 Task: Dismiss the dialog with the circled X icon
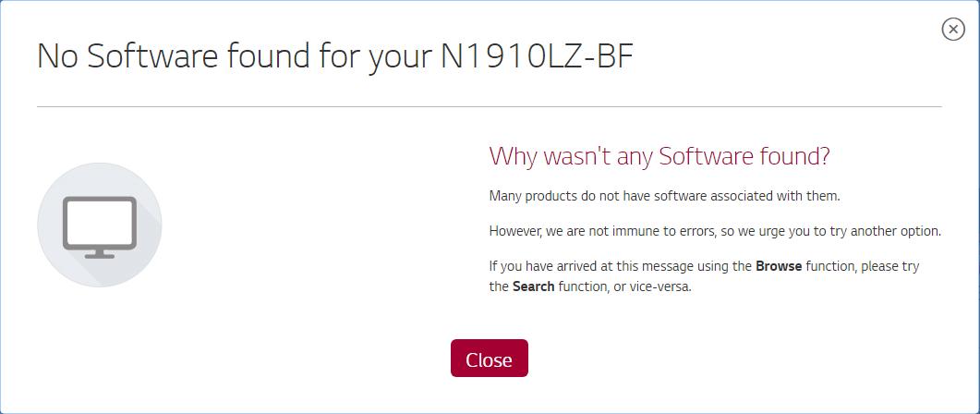[952, 29]
